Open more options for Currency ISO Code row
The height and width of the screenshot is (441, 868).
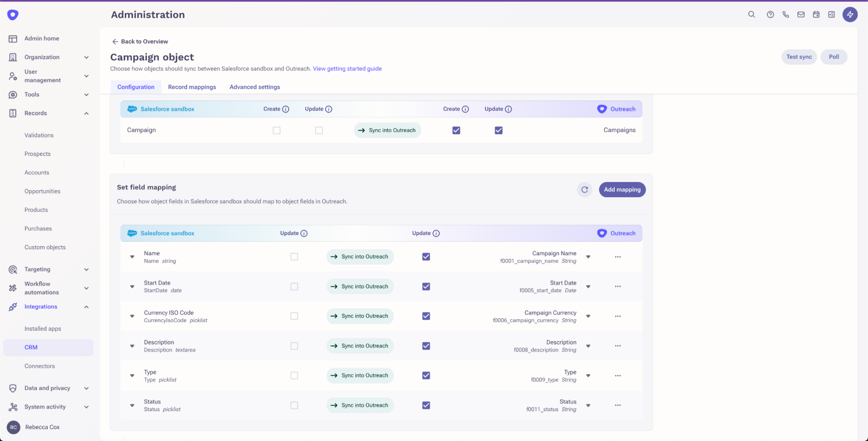[x=618, y=316]
